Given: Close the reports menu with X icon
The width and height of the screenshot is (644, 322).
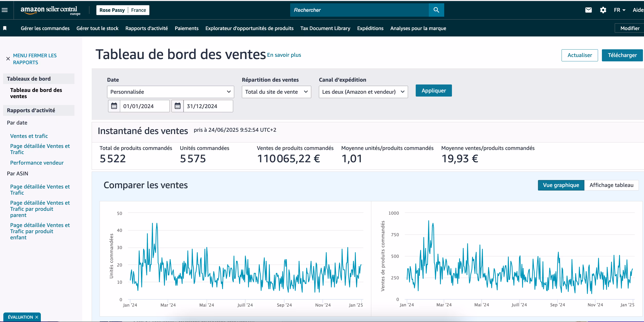Looking at the screenshot, I should (8, 59).
